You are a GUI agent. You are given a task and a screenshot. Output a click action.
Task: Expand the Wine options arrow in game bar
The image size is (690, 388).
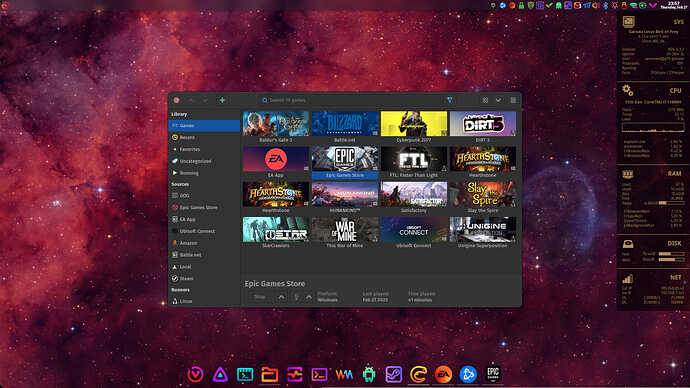click(309, 297)
